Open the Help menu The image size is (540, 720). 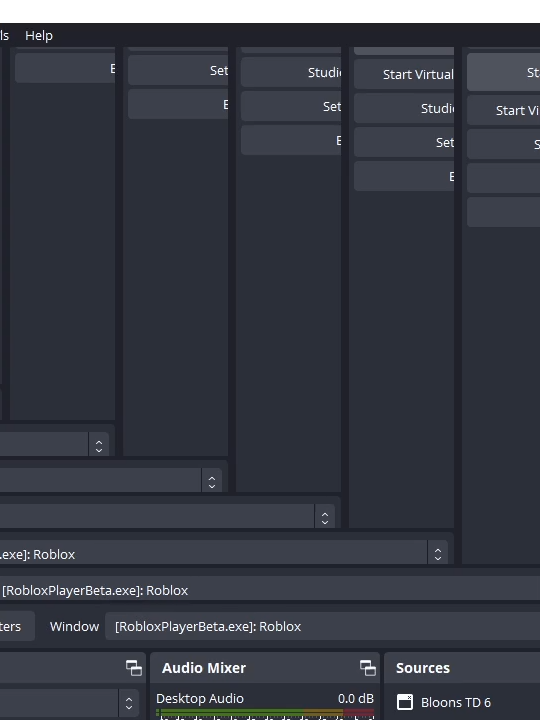click(x=39, y=35)
